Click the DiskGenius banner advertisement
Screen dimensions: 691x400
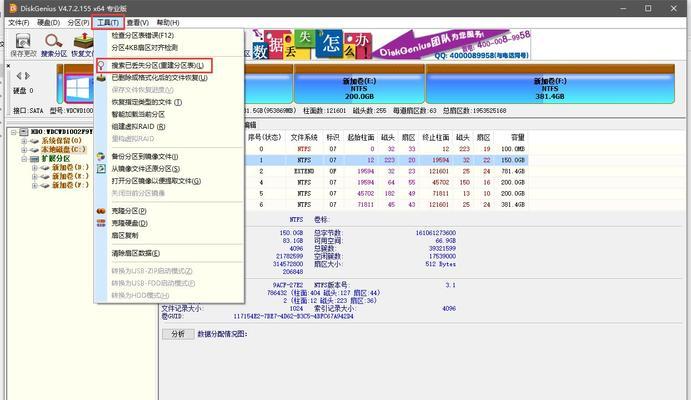coord(391,45)
